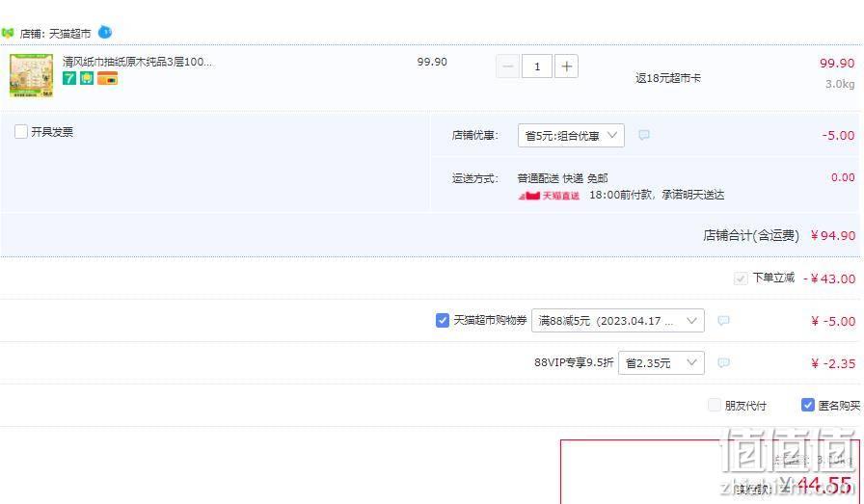Click the 18:00前付款 delivery promise text
864x504 pixels.
coord(657,195)
